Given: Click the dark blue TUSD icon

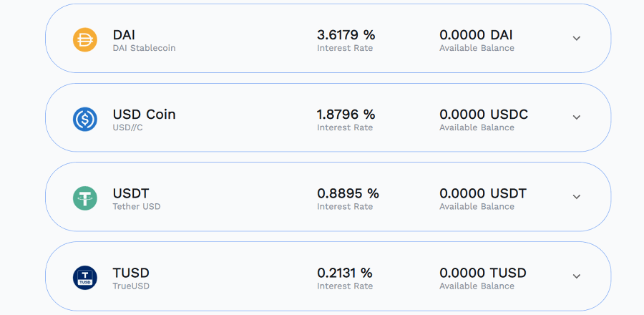Looking at the screenshot, I should (x=85, y=278).
